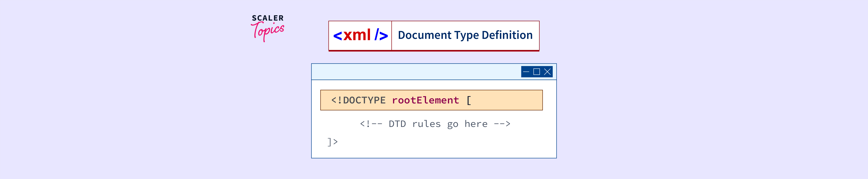Close the code window with X
This screenshot has height=179, width=868.
coord(547,72)
